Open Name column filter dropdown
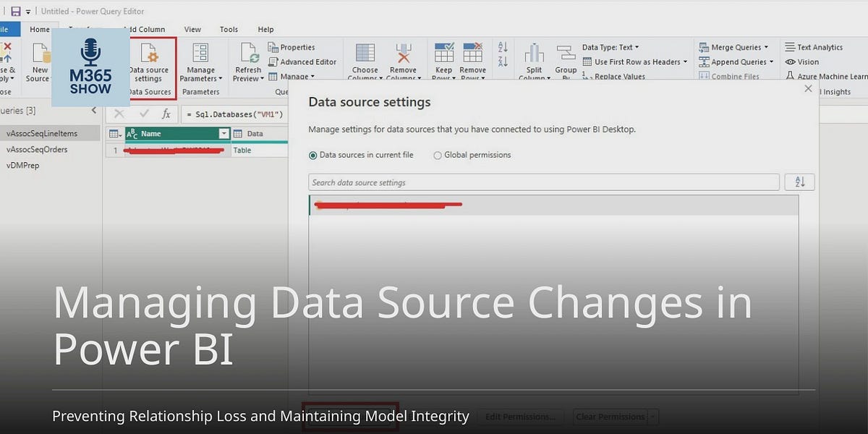The image size is (868, 434). (224, 134)
